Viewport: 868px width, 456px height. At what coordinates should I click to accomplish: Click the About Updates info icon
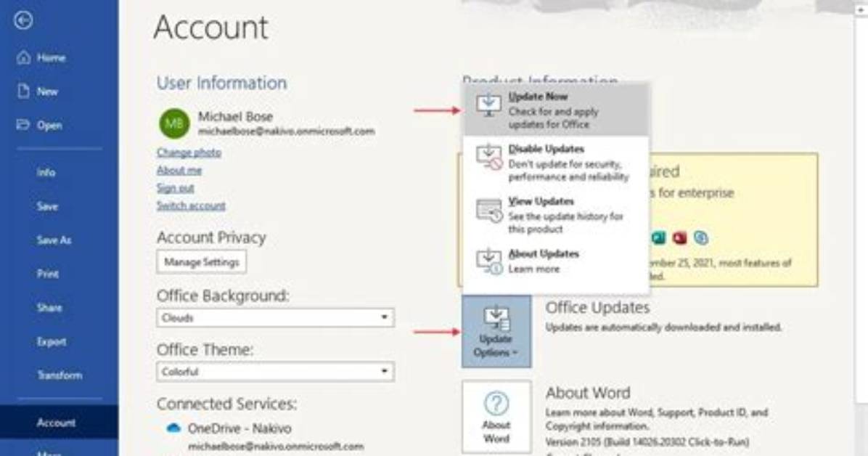[x=489, y=261]
